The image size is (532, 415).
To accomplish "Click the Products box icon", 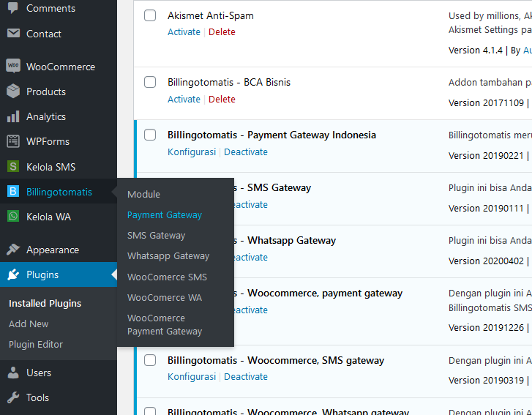I will tap(13, 91).
